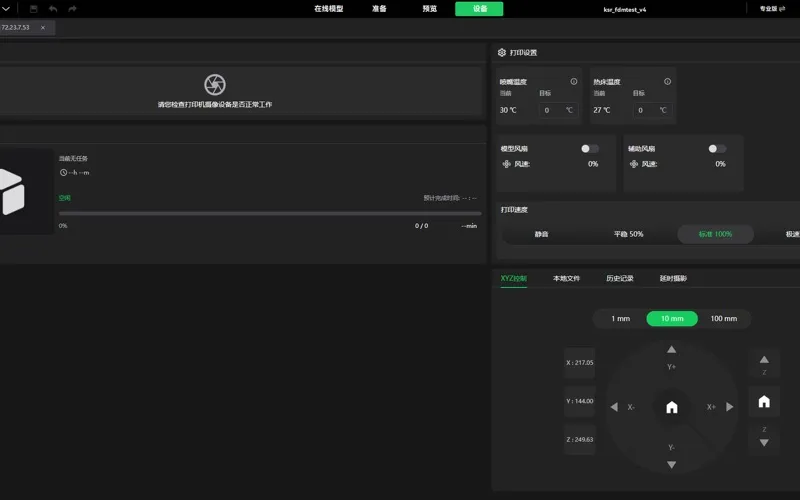Click the 27 ℃ bed current temperature

point(602,110)
